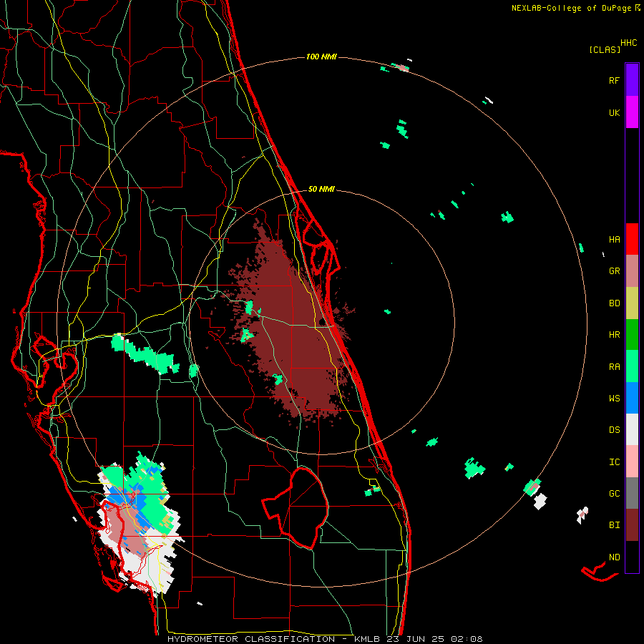
Task: Click the GR legend label
Action: 615,271
